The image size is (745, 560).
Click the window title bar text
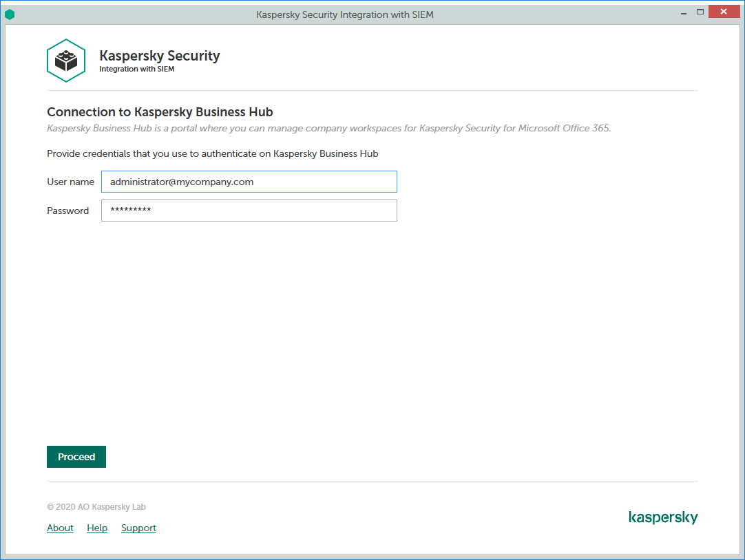(345, 14)
